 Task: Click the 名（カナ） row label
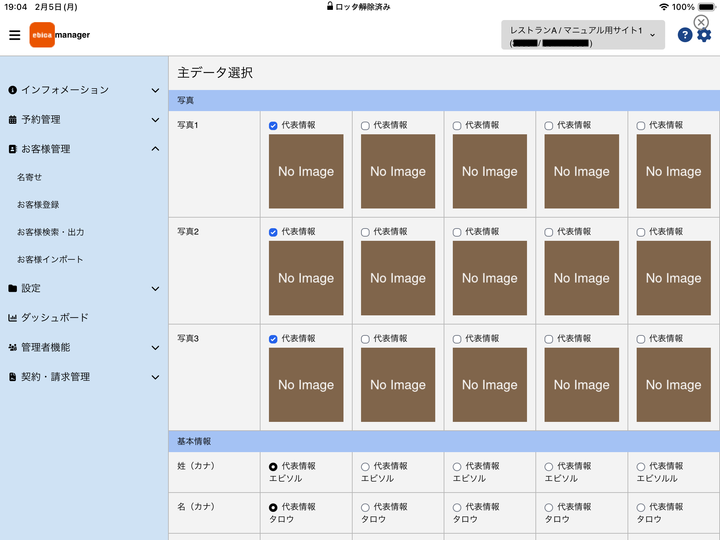pyautogui.click(x=196, y=506)
